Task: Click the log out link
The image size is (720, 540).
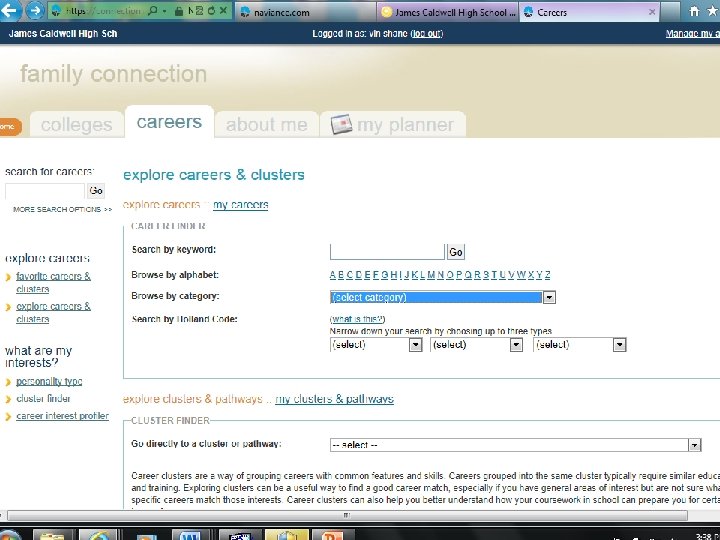Action: [x=427, y=34]
